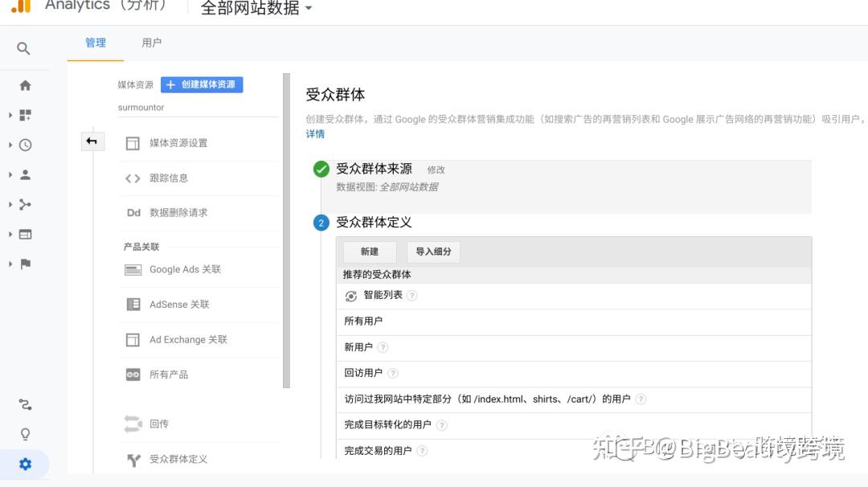
Task: Open the conversions flag icon
Action: (x=25, y=264)
